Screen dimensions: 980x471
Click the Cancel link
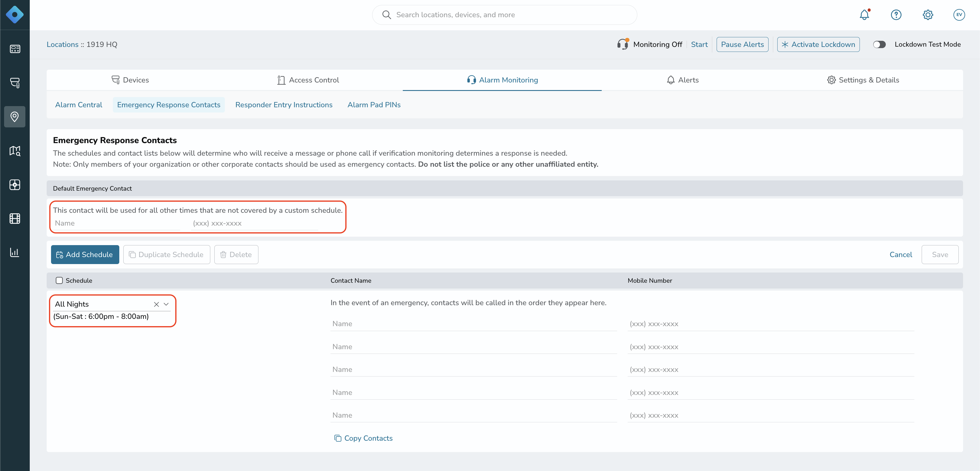pyautogui.click(x=900, y=254)
